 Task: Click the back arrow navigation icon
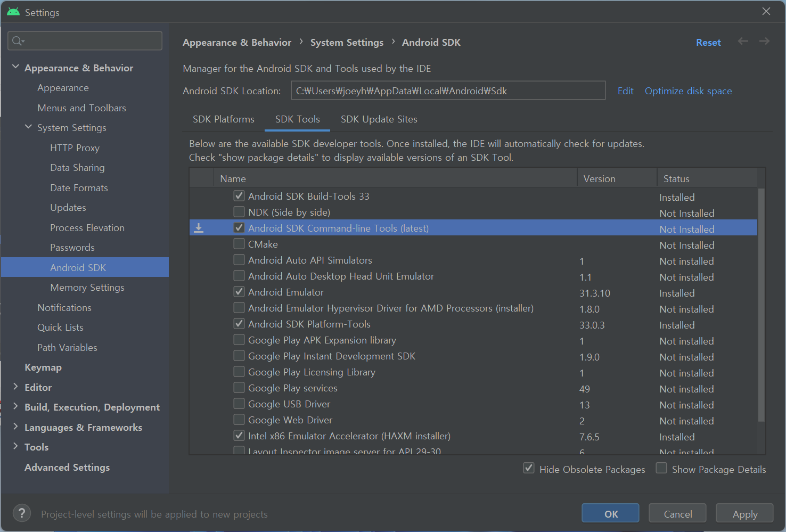pos(743,42)
